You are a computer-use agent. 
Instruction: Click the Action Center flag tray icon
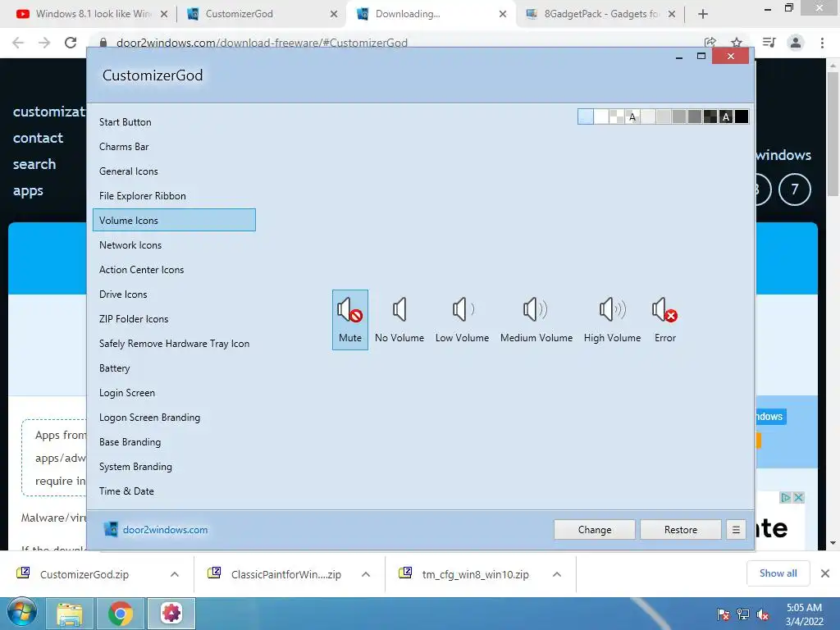coord(723,614)
